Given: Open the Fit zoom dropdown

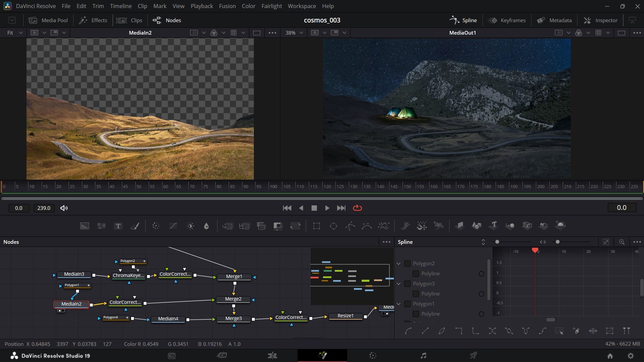Looking at the screenshot, I should (15, 33).
